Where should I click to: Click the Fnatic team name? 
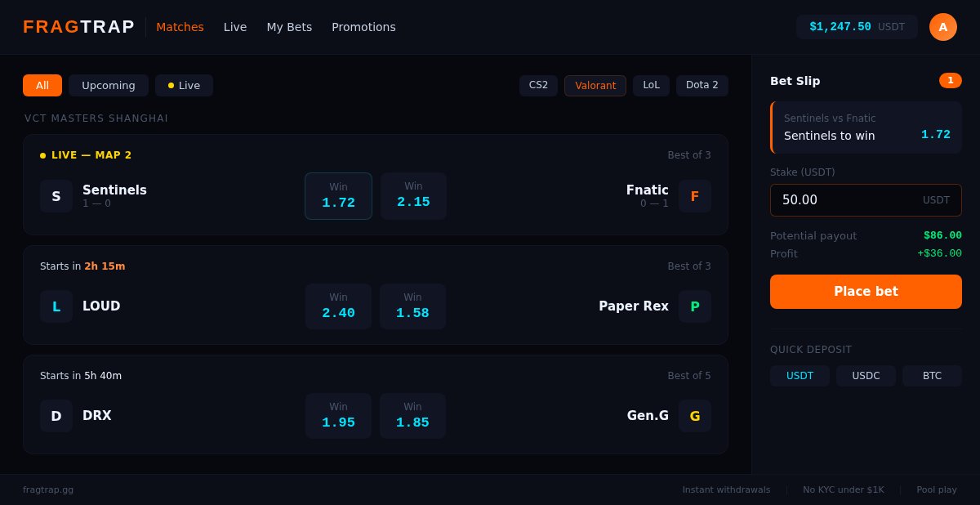648,190
